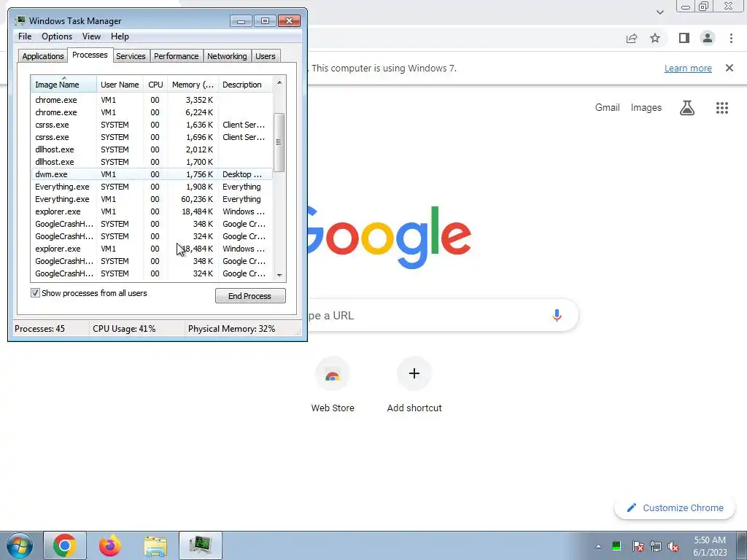747x560 pixels.
Task: Select dllhost.exe row with 1,700 K
Action: (152, 162)
